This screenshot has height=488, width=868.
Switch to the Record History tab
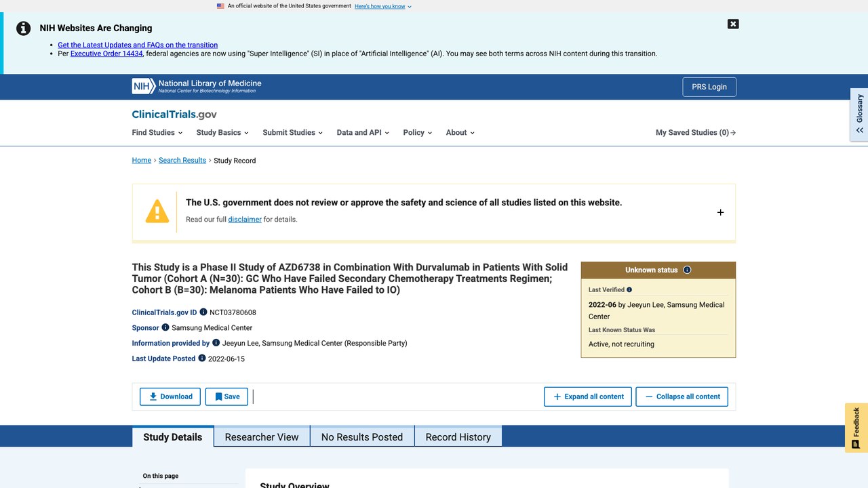coord(458,436)
